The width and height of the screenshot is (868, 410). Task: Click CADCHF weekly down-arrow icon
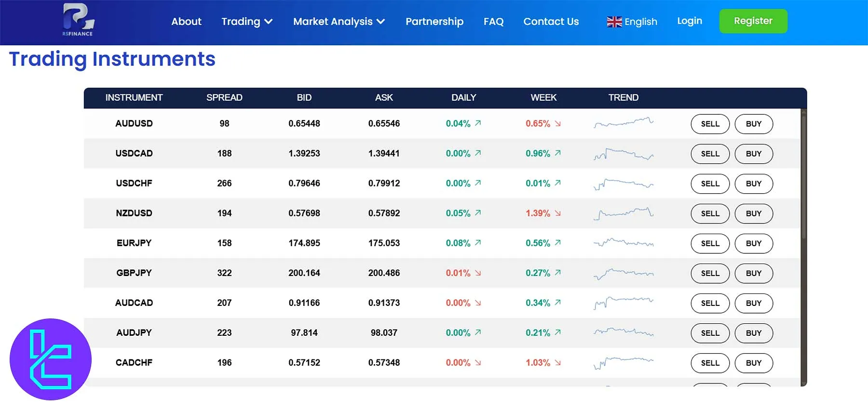(558, 363)
